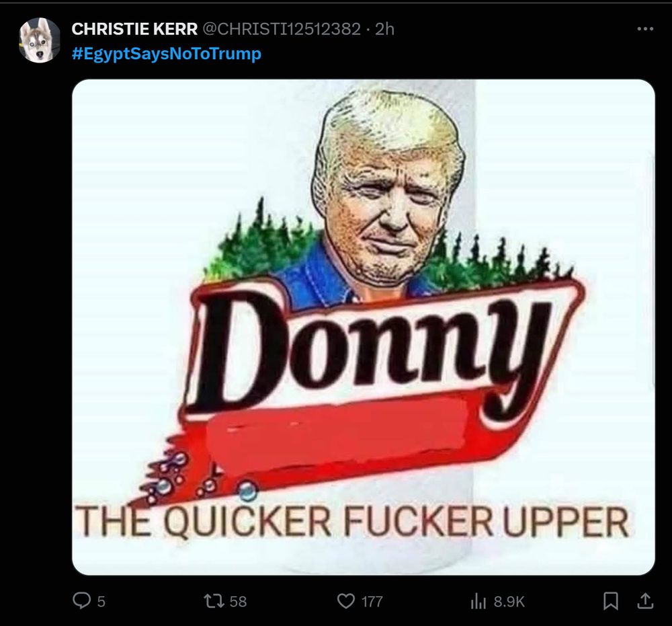Bookmark this tweet
Viewport: 672px width, 626px height.
[610, 600]
